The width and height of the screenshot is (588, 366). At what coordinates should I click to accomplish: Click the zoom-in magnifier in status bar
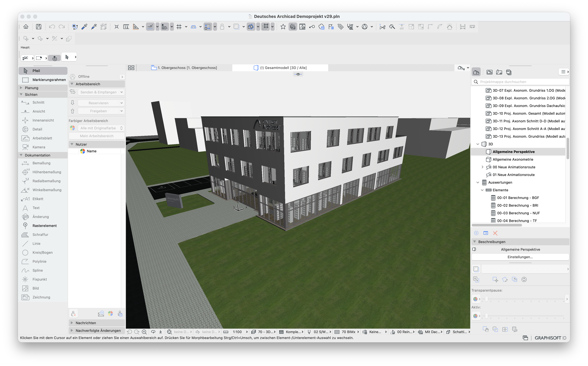click(144, 332)
